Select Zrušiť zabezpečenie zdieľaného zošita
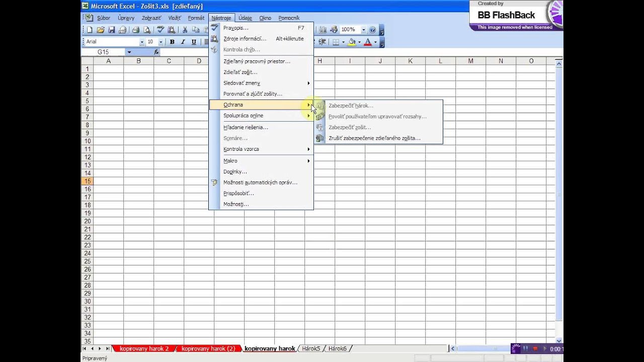644x362 pixels. (x=374, y=138)
